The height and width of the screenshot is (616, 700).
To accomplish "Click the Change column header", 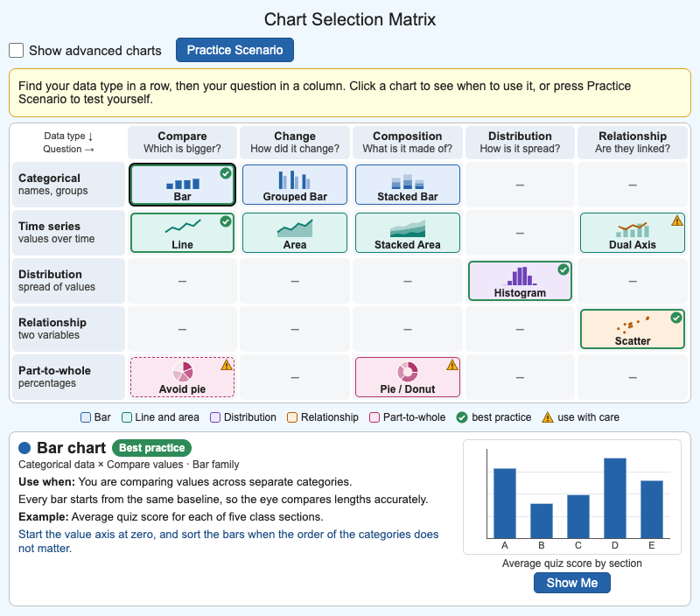I will coord(295,143).
